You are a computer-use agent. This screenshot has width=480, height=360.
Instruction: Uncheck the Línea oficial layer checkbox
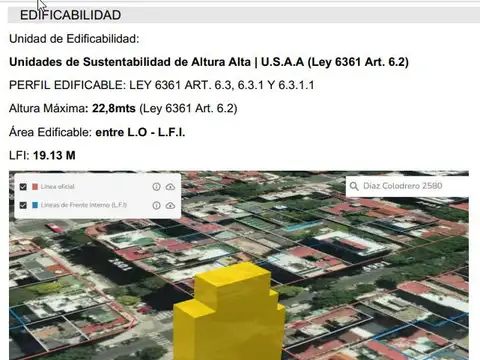coord(23,187)
